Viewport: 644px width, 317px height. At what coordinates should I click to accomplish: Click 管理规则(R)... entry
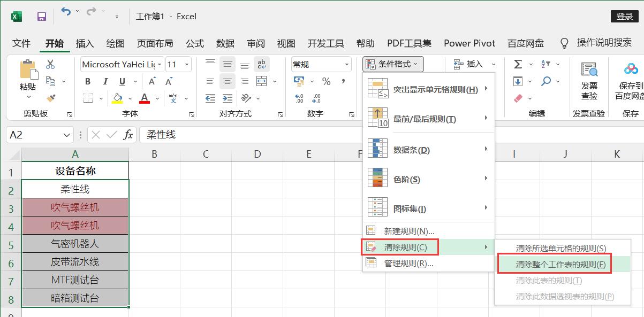tap(428, 263)
